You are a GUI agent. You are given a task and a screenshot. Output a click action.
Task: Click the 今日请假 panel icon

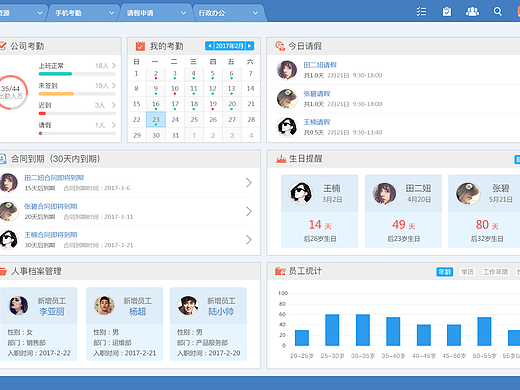point(280,46)
